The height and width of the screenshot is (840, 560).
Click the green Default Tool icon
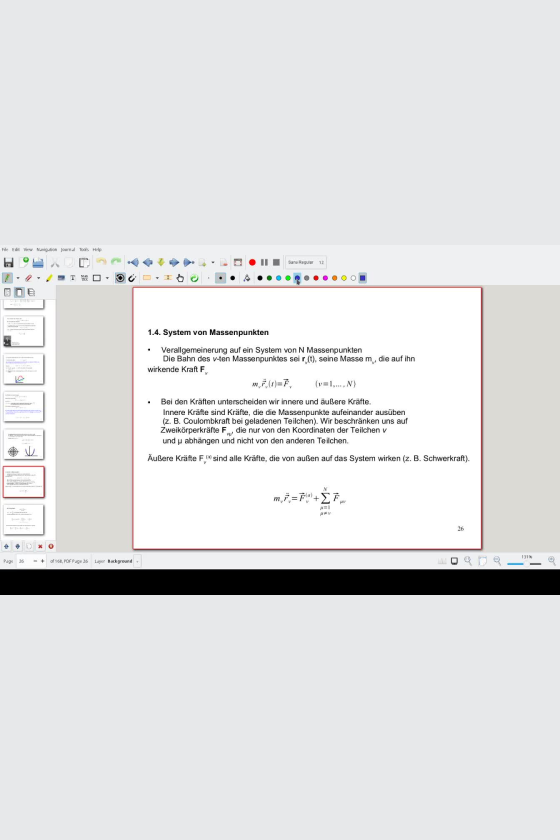pyautogui.click(x=194, y=278)
